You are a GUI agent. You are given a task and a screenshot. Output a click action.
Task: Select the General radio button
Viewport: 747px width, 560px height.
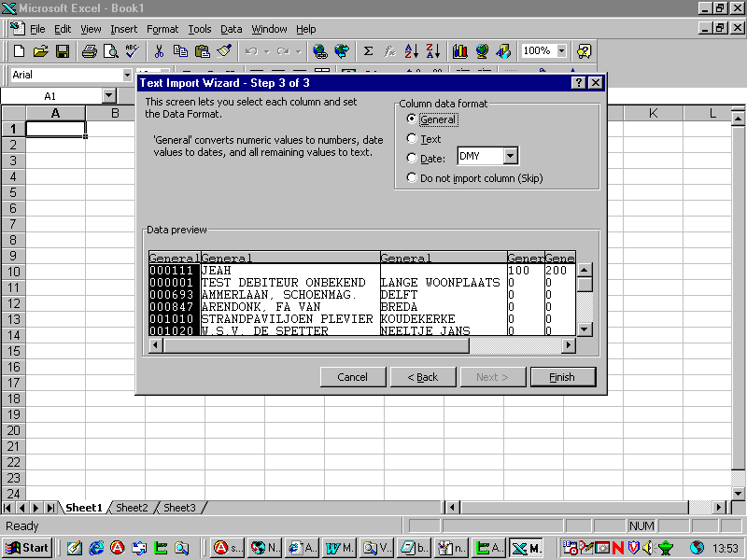(x=412, y=119)
